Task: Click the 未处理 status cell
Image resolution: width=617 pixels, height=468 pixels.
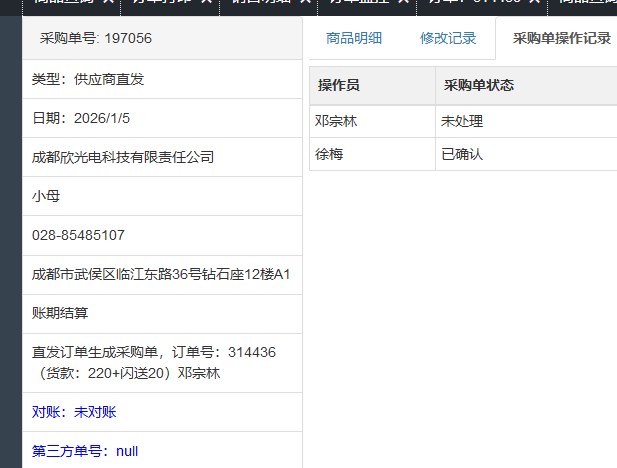Action: (462, 122)
